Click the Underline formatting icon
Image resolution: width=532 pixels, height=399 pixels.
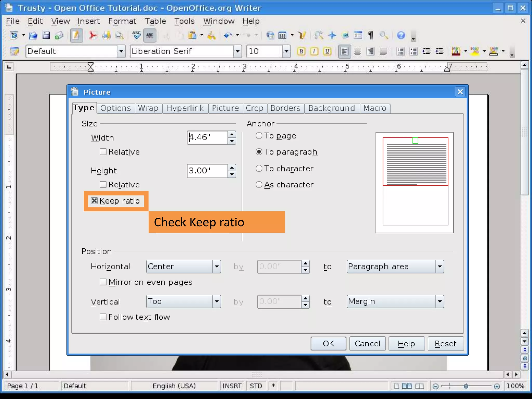pos(327,51)
